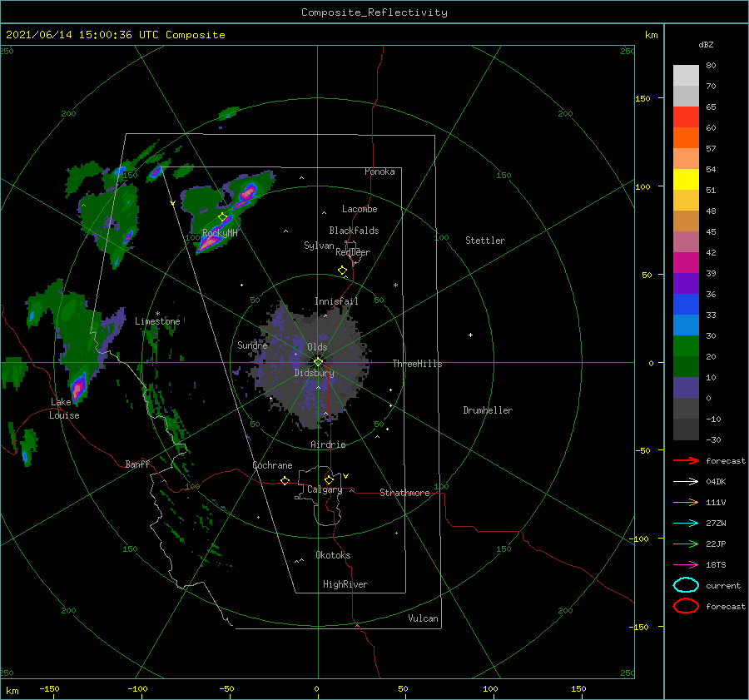Click the cyan 'current' ellipse legend icon
The image size is (749, 700).
pos(686,585)
